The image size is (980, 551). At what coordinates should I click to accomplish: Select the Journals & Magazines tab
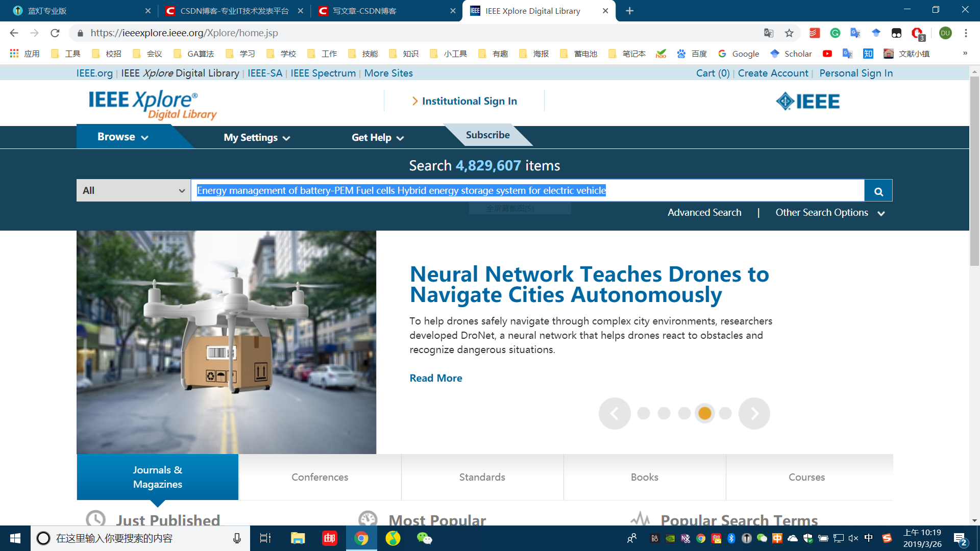point(157,477)
